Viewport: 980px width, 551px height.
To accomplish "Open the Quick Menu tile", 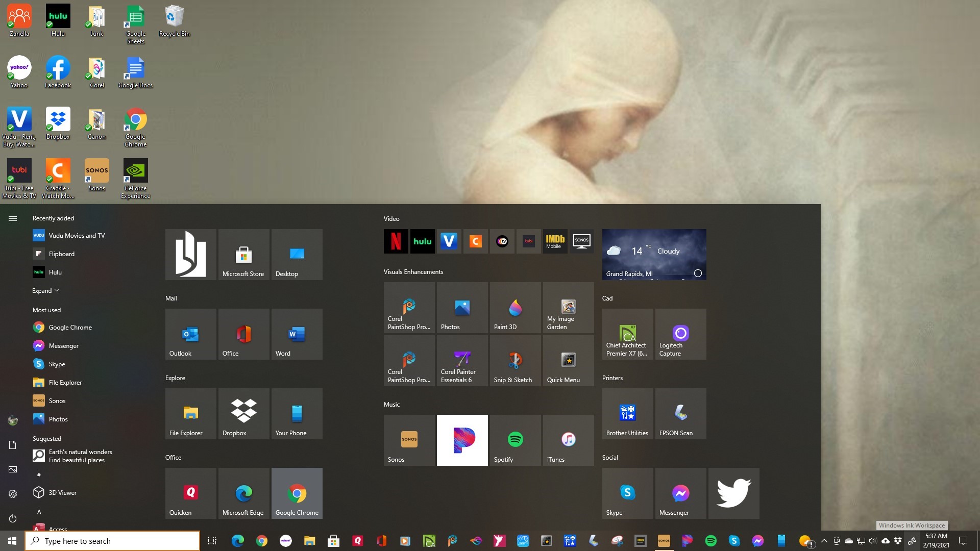I will click(x=568, y=361).
